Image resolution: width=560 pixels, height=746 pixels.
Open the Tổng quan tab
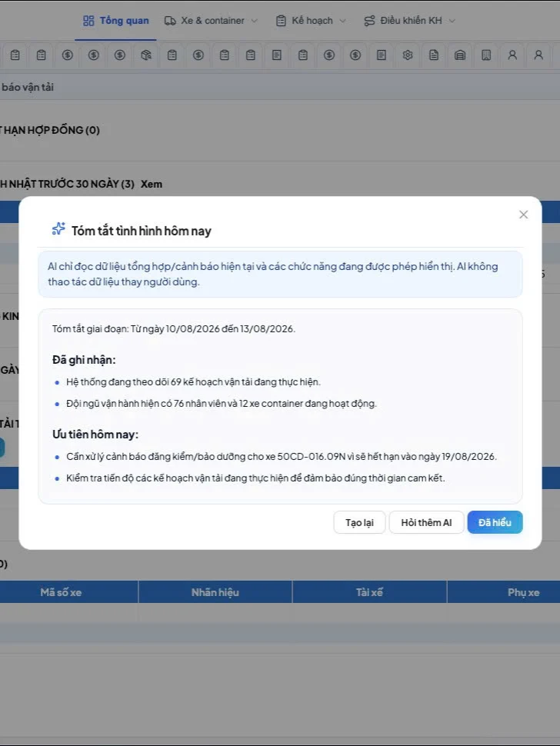115,21
